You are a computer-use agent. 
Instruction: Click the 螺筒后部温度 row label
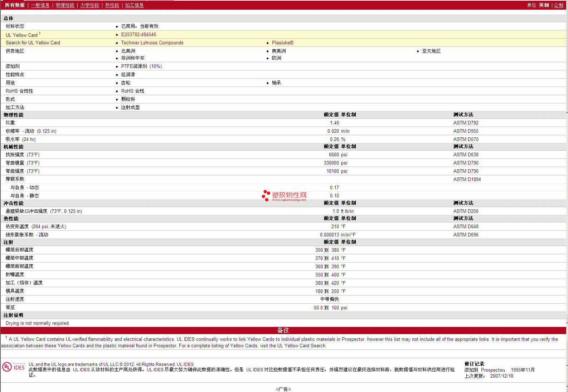tap(19, 250)
